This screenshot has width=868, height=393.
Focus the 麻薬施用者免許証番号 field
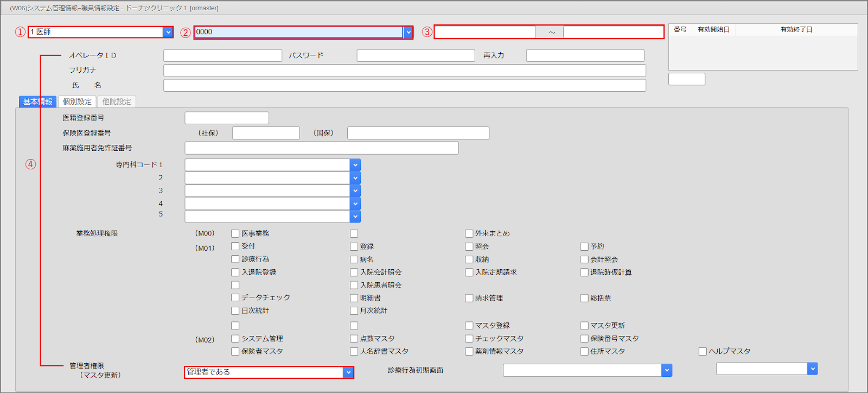[322, 148]
